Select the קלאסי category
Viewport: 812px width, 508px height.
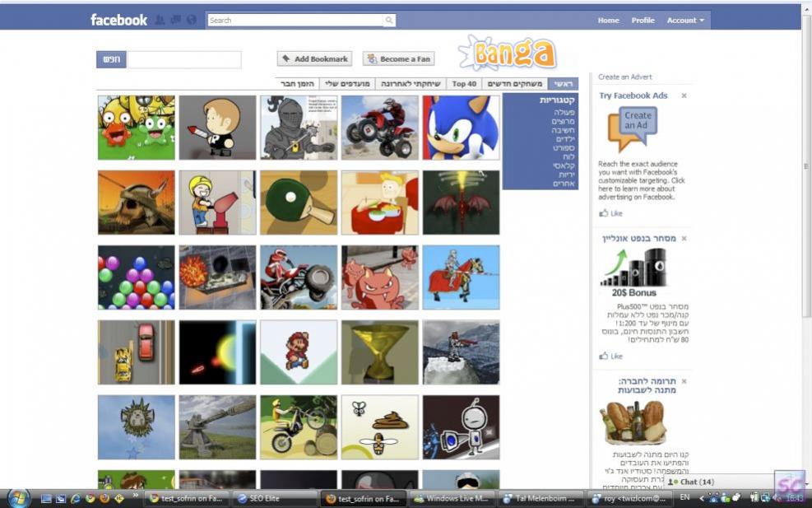[564, 165]
